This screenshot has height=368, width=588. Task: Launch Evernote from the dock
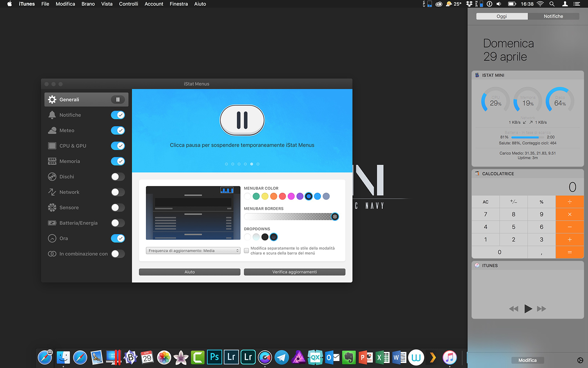point(348,357)
